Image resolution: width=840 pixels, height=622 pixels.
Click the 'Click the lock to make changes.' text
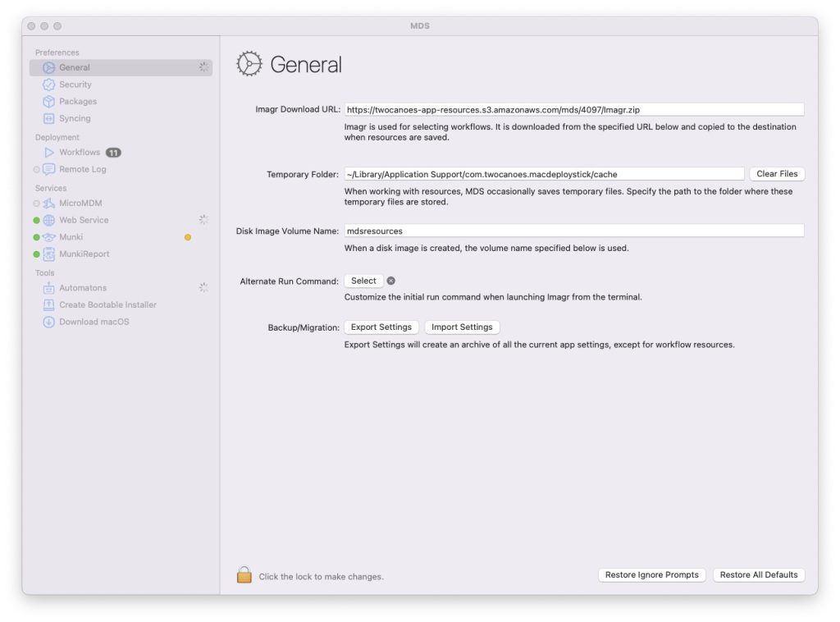pos(322,577)
